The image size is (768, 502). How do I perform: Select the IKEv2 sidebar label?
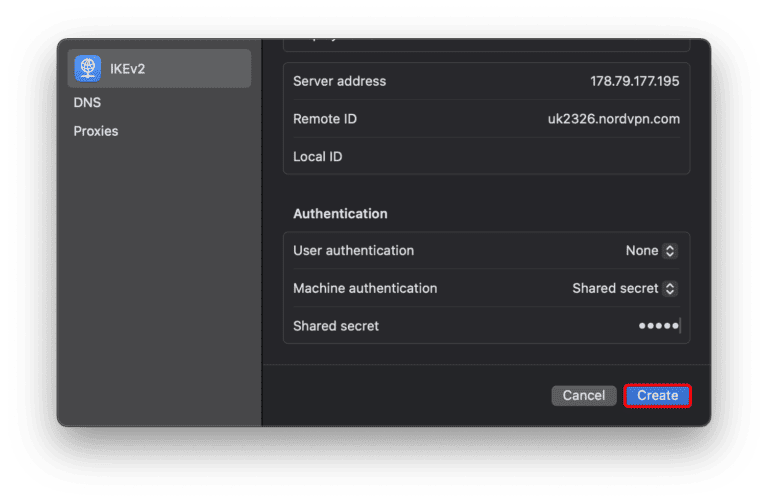coord(128,68)
